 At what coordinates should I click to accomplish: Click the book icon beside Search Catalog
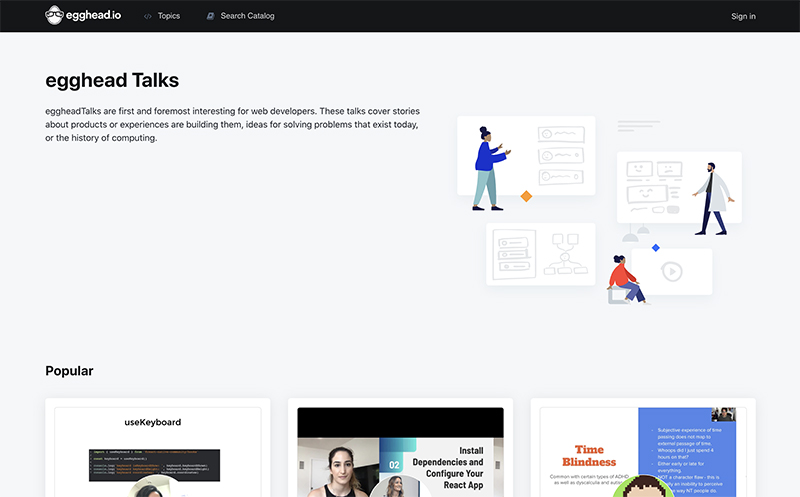[210, 16]
